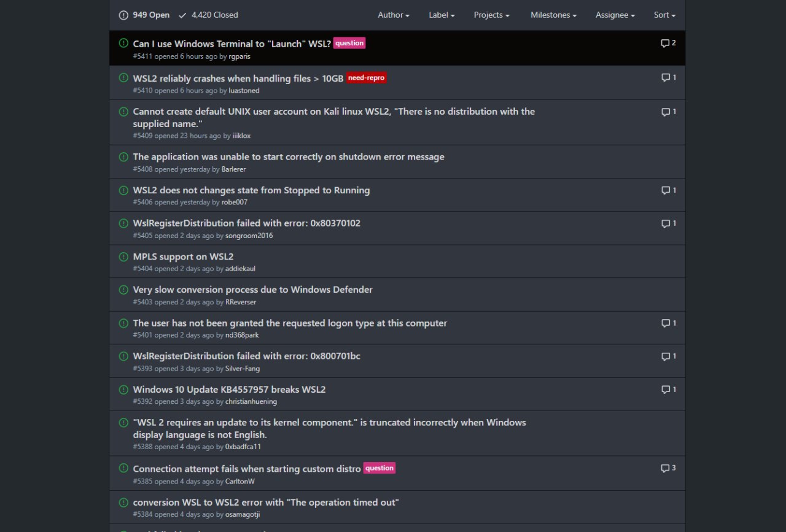Open the 0x800701bc WslRegisterDistribution issue
This screenshot has height=532, width=786.
coord(247,356)
